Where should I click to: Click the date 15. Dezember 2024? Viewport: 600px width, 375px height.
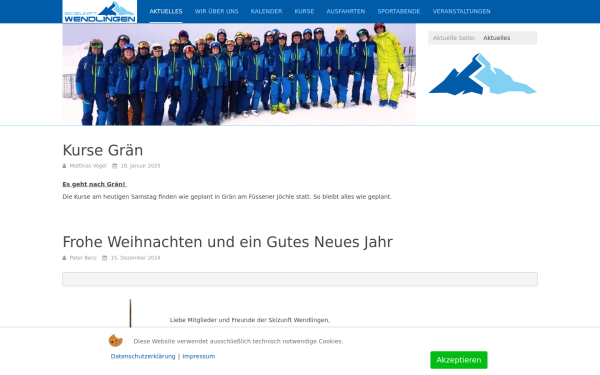135,258
